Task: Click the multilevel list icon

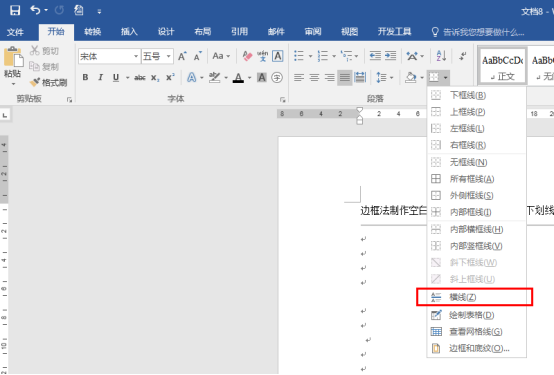Action: [x=346, y=56]
